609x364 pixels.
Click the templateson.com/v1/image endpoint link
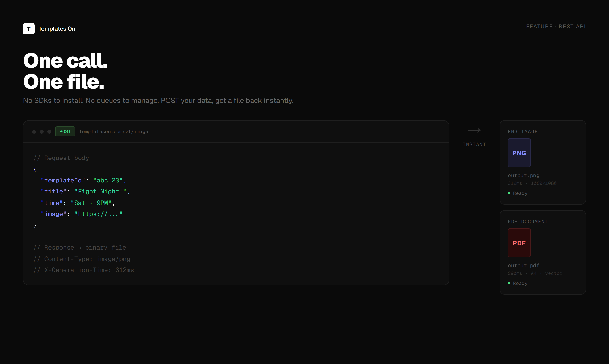[x=113, y=131]
